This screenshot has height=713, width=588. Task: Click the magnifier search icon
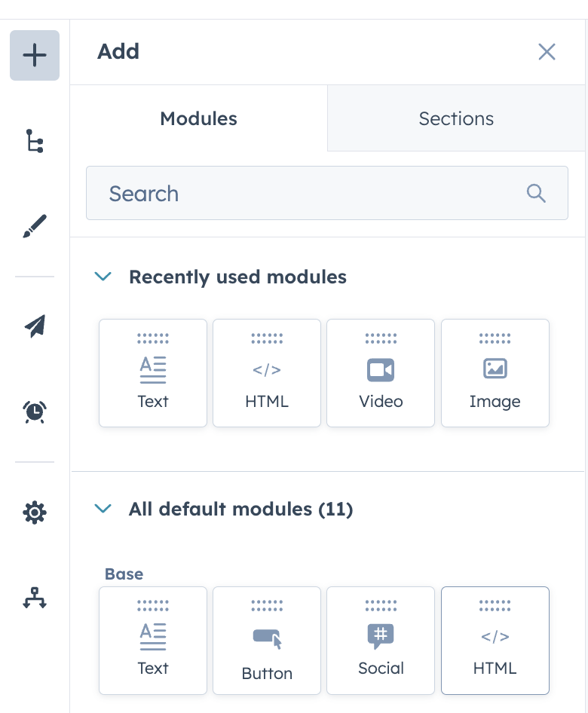pos(536,193)
